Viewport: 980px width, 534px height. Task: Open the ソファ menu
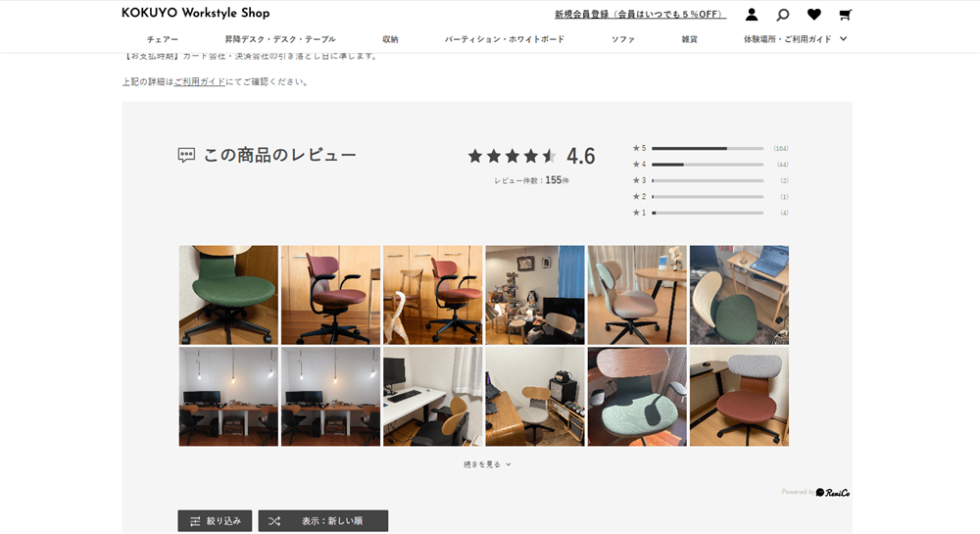622,39
